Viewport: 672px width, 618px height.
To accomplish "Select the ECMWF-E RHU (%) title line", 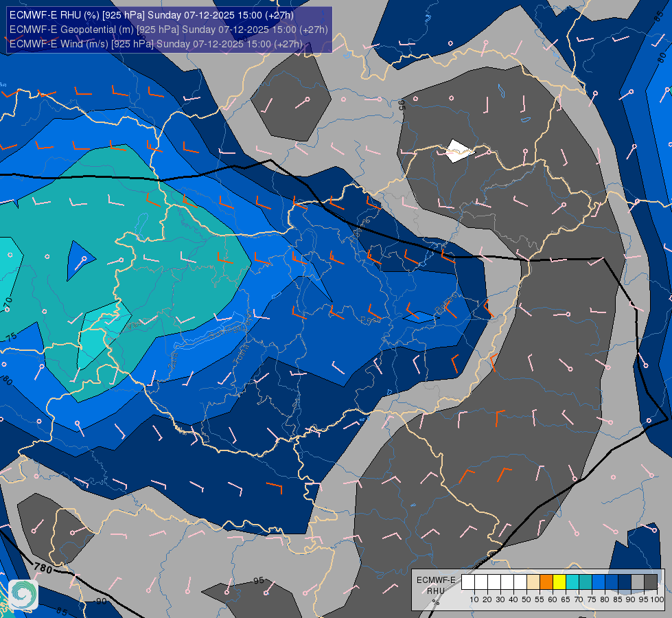I will [x=151, y=15].
